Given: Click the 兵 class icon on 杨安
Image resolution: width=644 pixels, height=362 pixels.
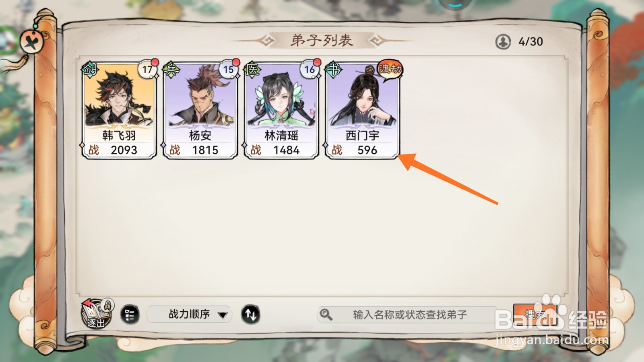Looking at the screenshot, I should point(171,70).
